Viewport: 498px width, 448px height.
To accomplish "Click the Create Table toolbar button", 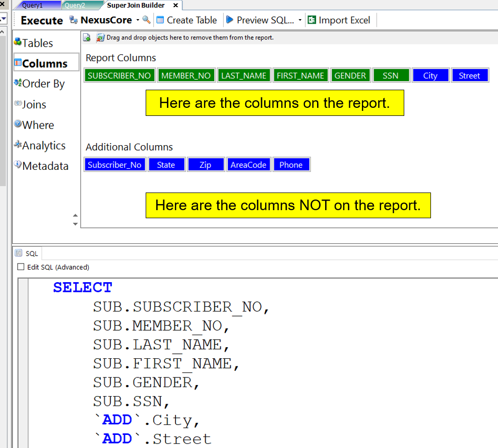I will (x=186, y=20).
